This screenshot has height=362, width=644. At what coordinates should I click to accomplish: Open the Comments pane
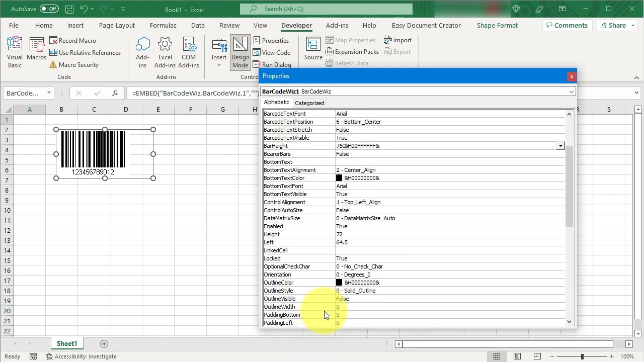[x=566, y=25]
